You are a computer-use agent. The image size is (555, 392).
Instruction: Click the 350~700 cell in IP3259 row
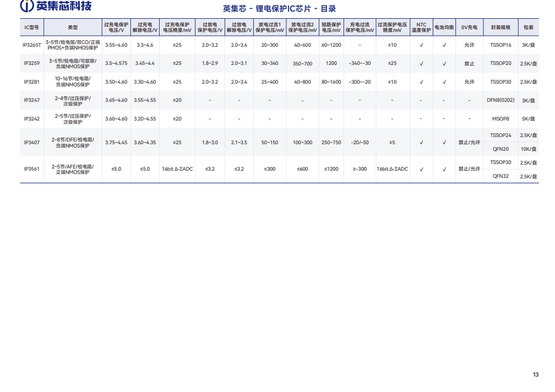click(303, 64)
